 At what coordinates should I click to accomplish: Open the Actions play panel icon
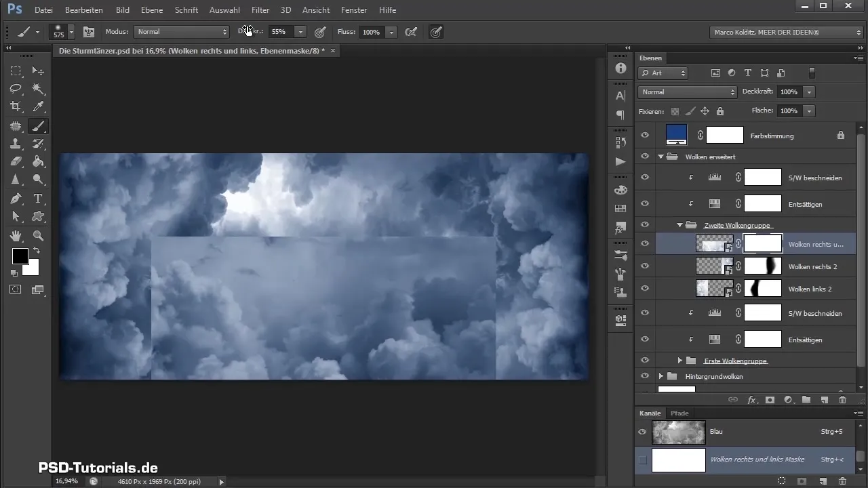coord(620,161)
